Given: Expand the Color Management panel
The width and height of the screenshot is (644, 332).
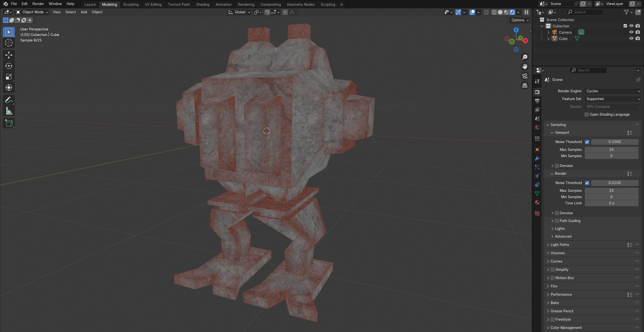Looking at the screenshot, I should point(566,328).
